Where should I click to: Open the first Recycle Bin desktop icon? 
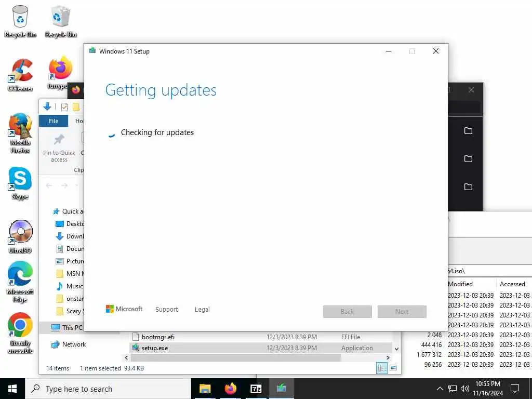(x=20, y=21)
